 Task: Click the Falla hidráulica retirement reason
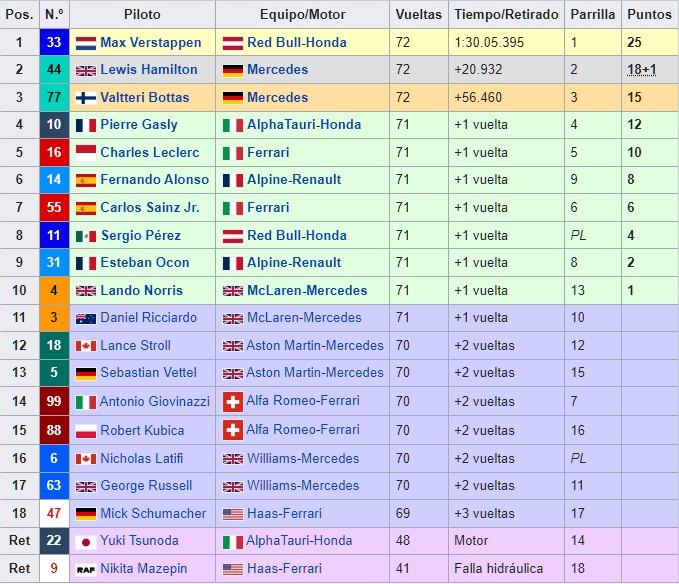(x=498, y=568)
